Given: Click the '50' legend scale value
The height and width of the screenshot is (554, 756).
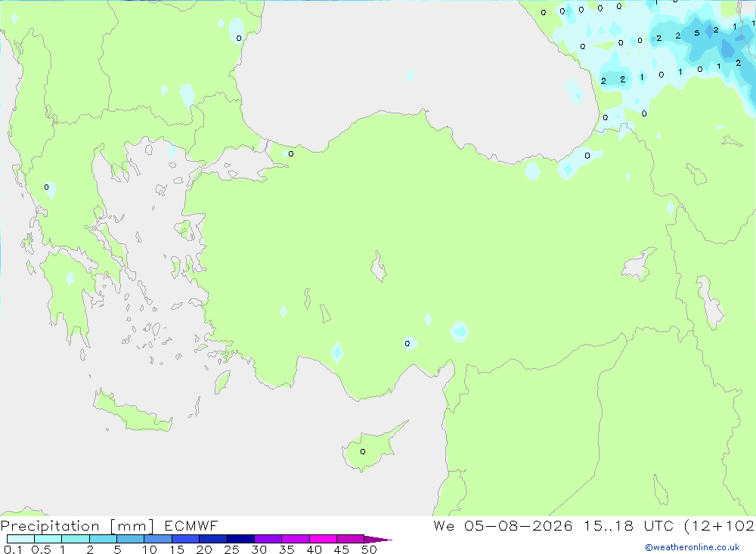Looking at the screenshot, I should point(369,549).
